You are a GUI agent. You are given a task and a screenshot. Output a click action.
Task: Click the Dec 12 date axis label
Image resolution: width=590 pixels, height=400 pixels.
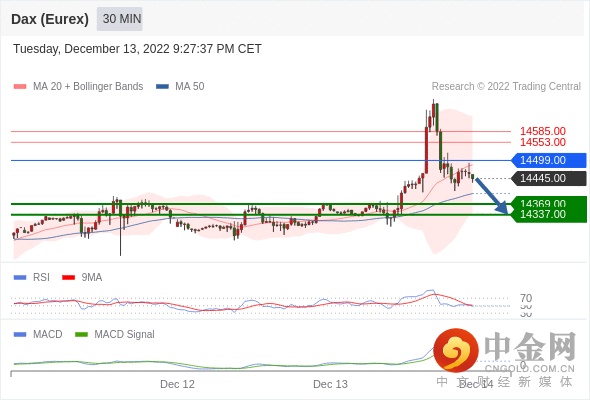point(177,384)
